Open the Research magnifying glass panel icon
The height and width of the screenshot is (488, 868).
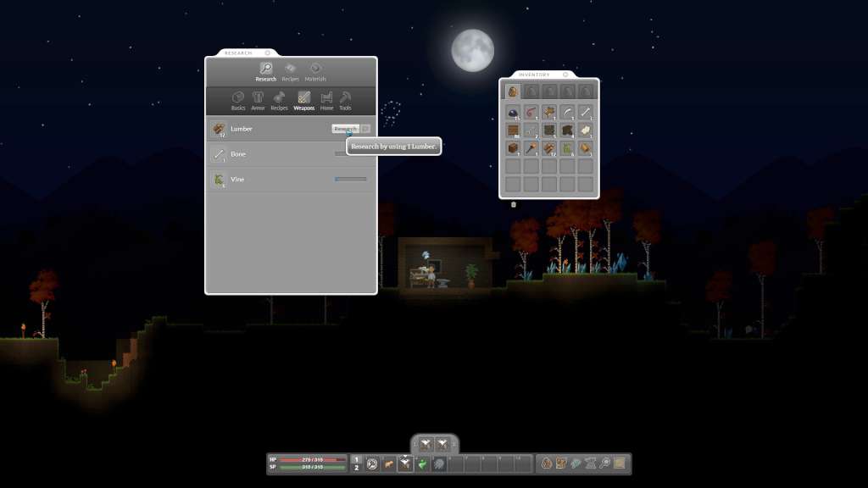point(266,68)
